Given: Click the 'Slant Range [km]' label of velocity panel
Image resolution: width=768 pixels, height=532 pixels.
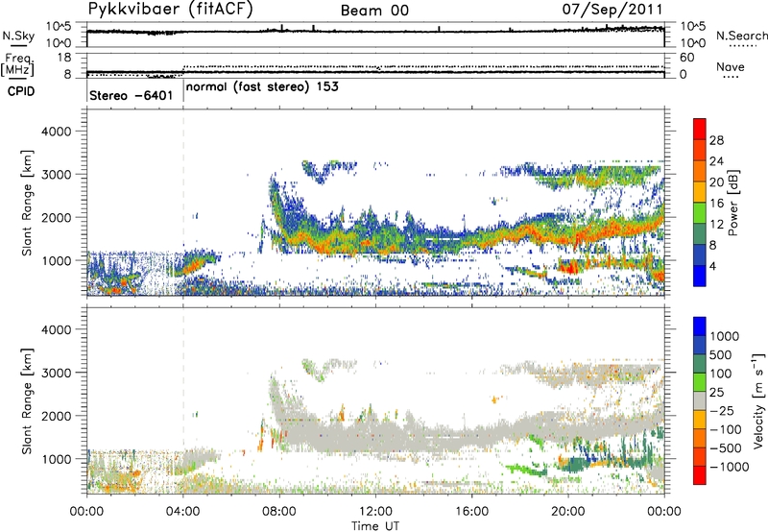Looking at the screenshot, I should (x=28, y=401).
